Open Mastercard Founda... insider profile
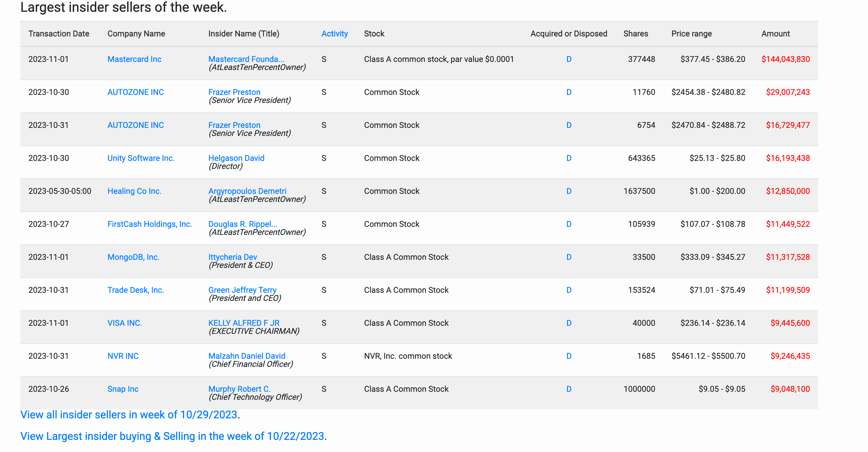Viewport: 868px width, 452px height. pos(246,59)
